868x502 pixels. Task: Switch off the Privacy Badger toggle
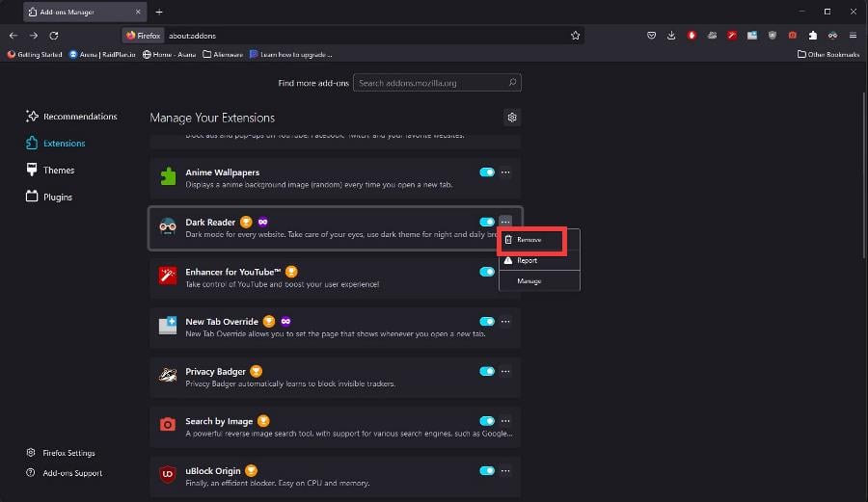(x=487, y=371)
